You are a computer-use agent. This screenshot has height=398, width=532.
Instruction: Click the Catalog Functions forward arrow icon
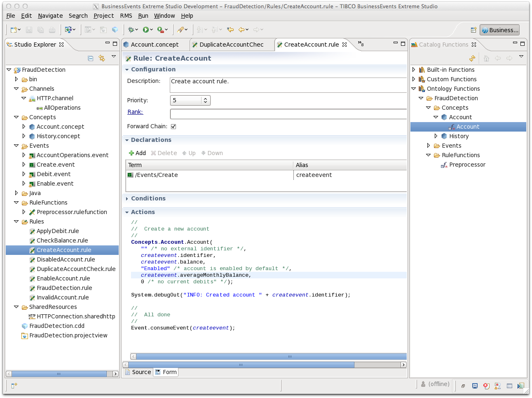click(509, 59)
